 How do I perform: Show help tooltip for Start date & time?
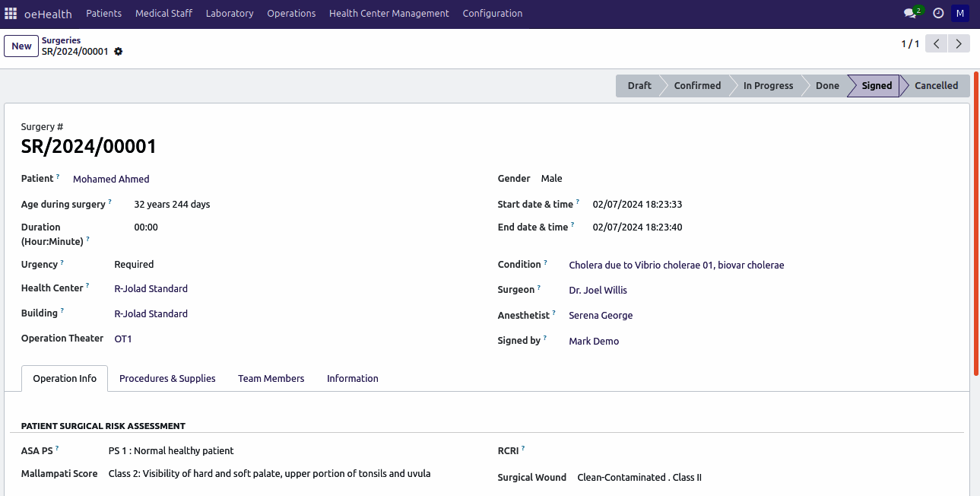click(x=578, y=202)
